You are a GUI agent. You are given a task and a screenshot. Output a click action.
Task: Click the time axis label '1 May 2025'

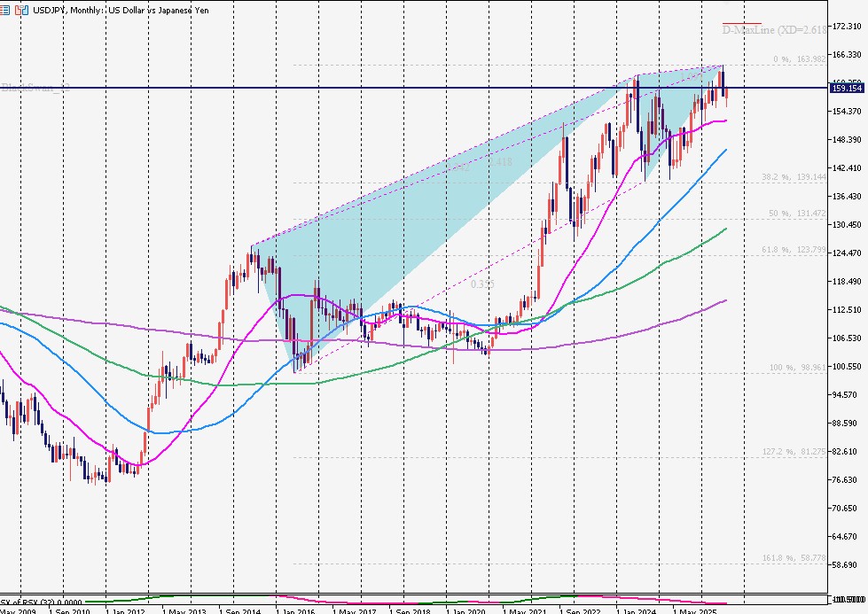pyautogui.click(x=695, y=610)
